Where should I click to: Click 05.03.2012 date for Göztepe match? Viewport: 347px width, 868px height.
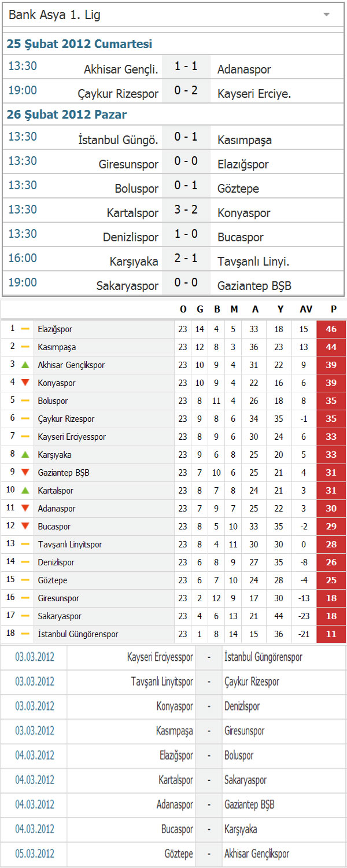[35, 854]
